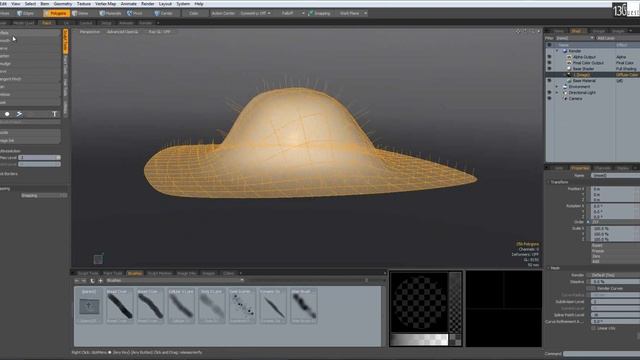Toggle the Linear UVs checkbox

[x=594, y=328]
